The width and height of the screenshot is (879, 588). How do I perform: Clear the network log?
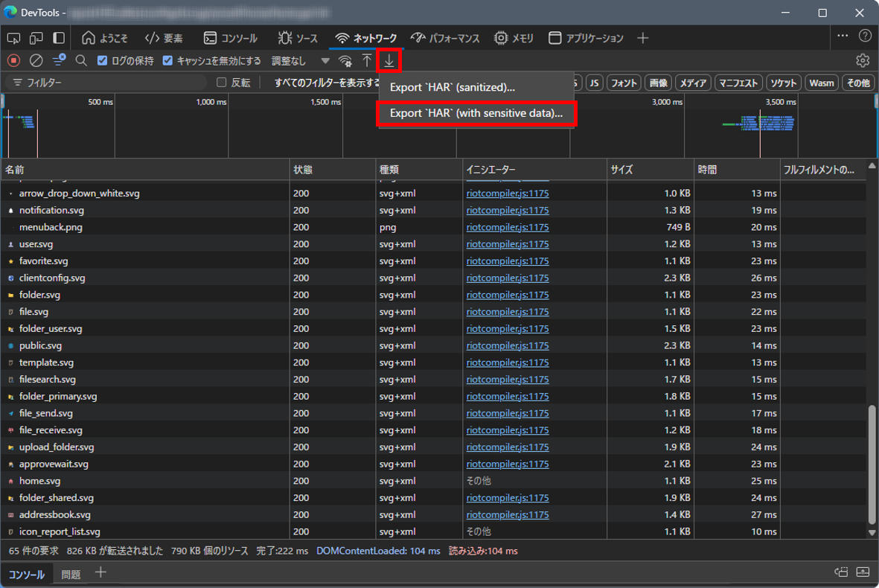point(36,60)
